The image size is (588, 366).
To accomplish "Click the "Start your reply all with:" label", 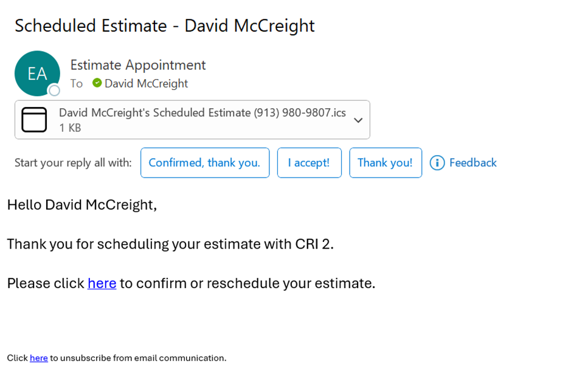I will [73, 163].
